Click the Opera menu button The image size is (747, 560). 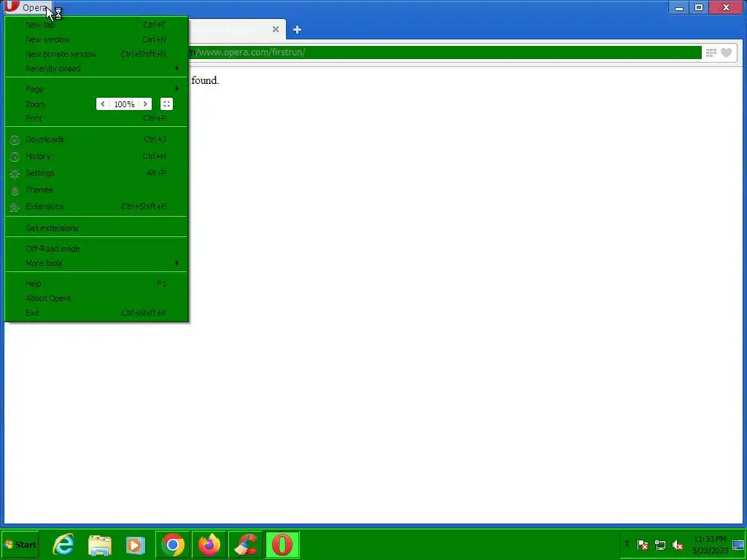[27, 7]
